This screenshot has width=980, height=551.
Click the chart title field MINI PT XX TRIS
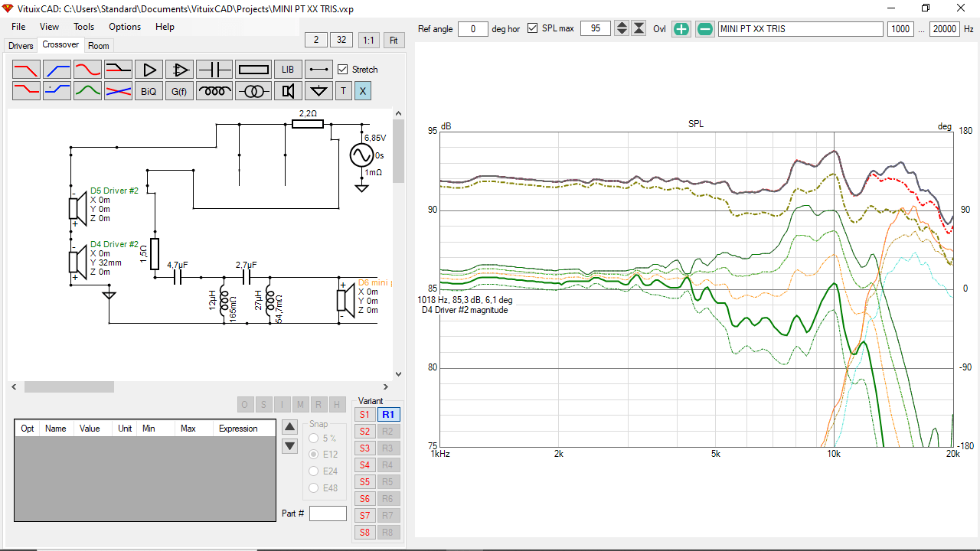pos(800,29)
